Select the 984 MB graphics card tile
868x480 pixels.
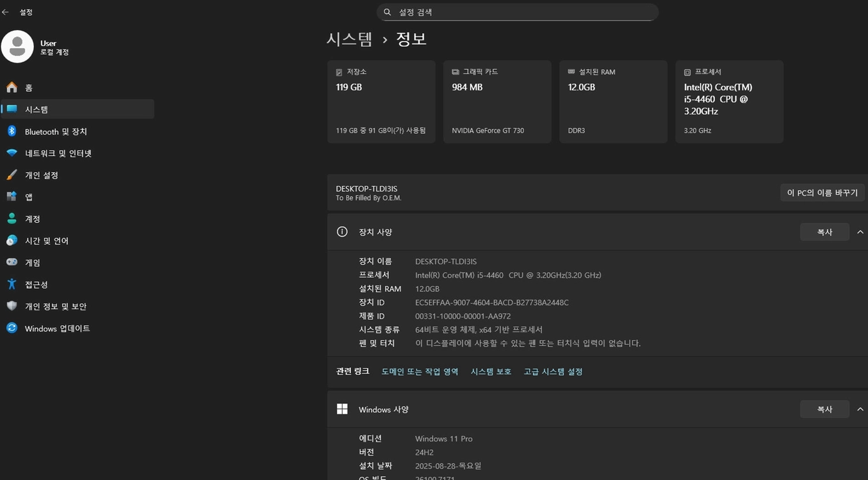(x=497, y=102)
